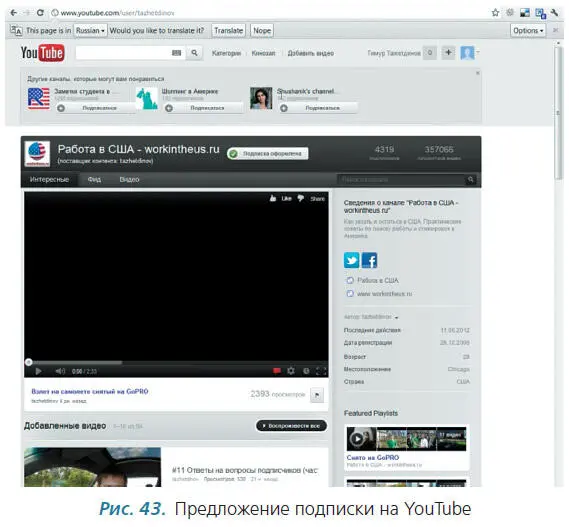Open the on-screen keyboard icon in search box

pos(176,53)
